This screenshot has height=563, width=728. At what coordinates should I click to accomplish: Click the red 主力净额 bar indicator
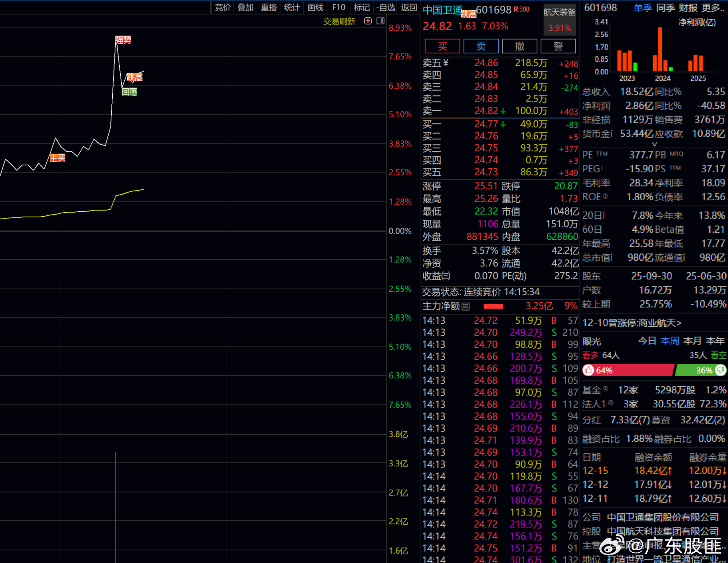tap(493, 306)
